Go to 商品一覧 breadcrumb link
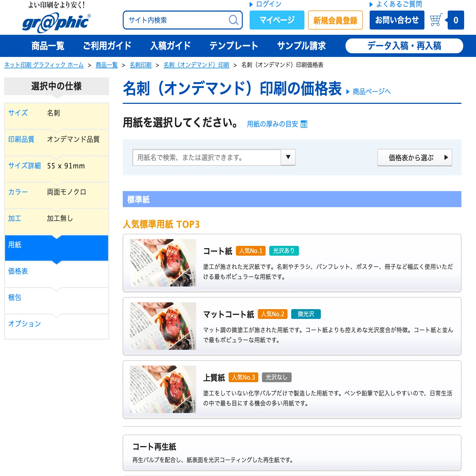 click(x=106, y=65)
